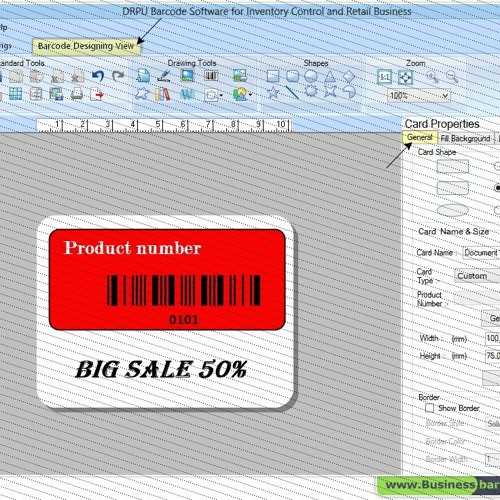The image size is (500, 500).
Task: Click the 'Product number' text on the label
Action: pos(132,248)
